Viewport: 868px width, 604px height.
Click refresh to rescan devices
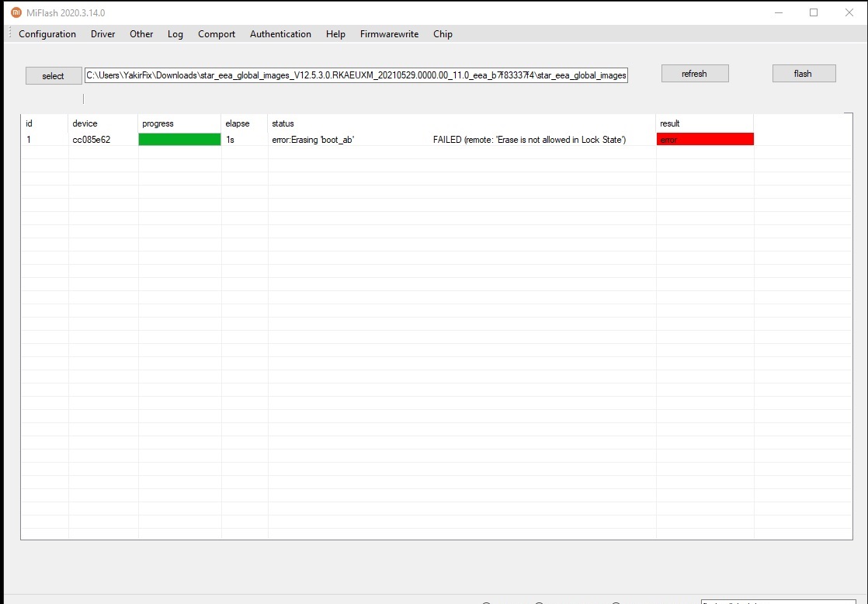695,74
